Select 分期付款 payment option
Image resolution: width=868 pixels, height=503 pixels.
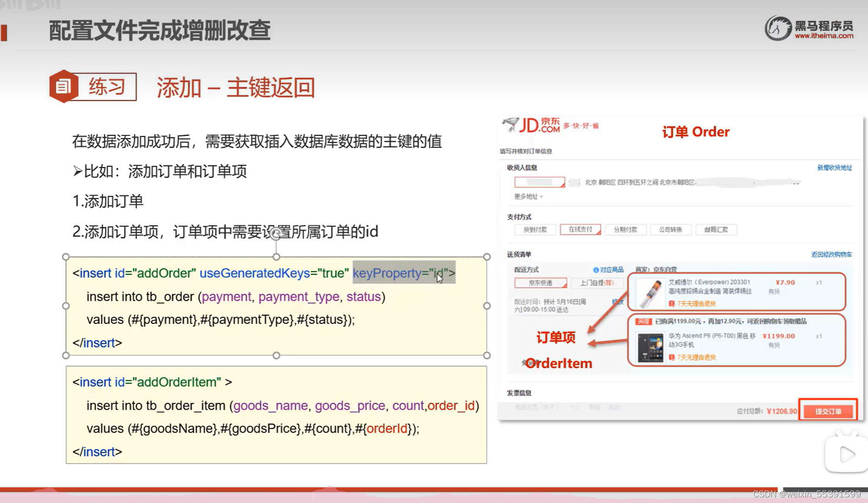(626, 229)
